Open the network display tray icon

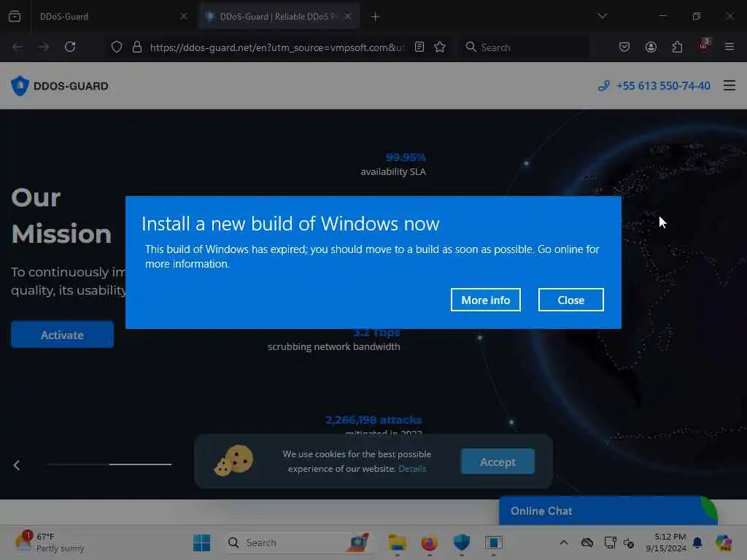[x=610, y=542]
